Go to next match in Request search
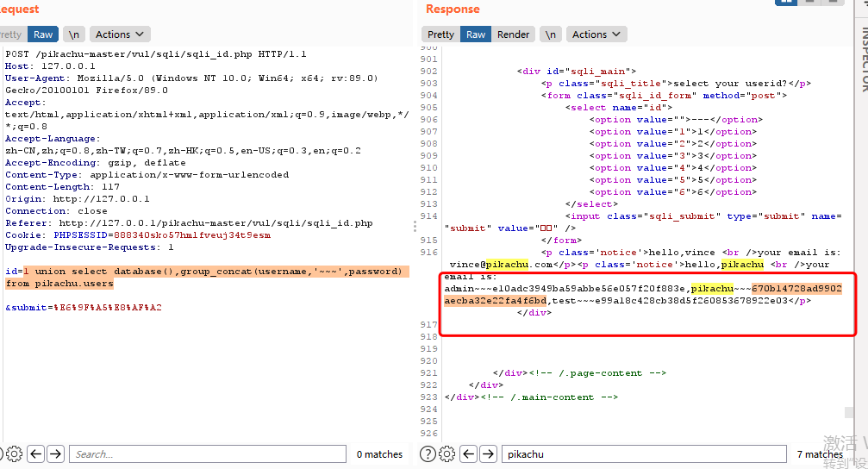Viewport: 868px width, 469px height. (x=55, y=454)
